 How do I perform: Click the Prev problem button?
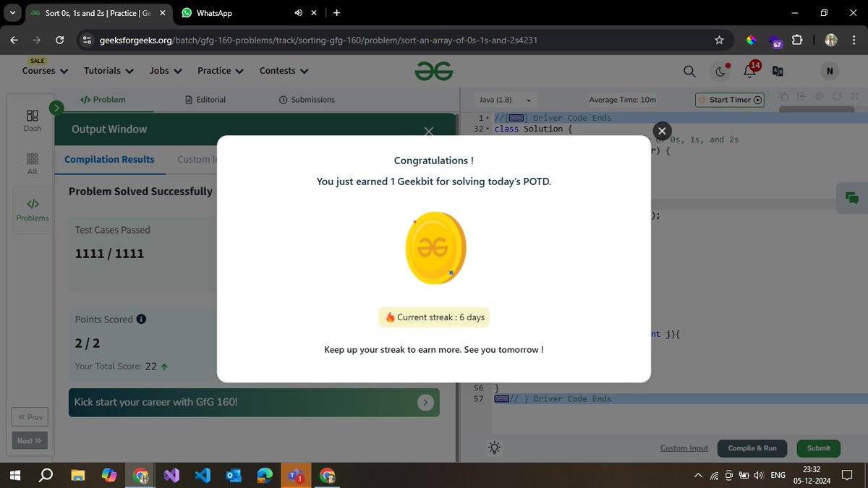click(x=30, y=417)
